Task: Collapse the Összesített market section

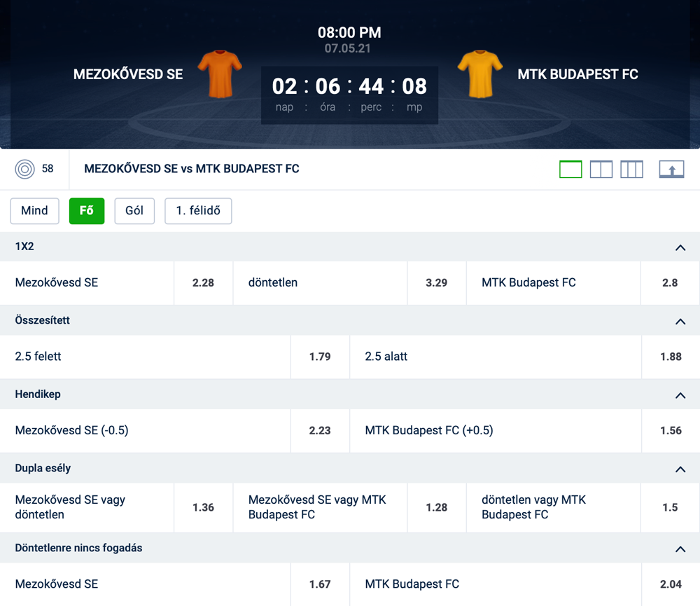Action: tap(680, 321)
